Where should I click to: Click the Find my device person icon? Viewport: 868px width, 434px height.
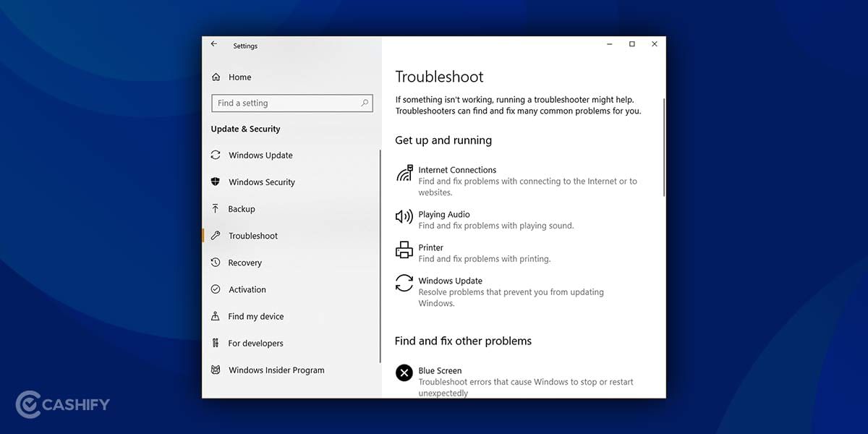[216, 316]
